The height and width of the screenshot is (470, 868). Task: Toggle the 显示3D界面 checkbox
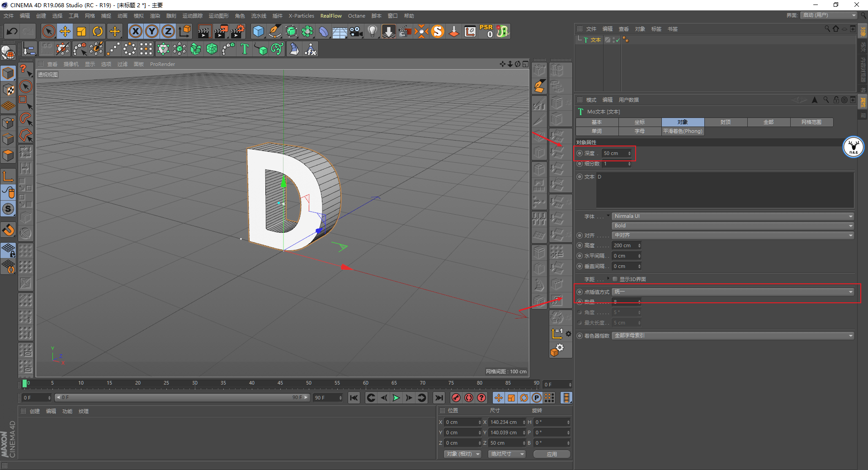tap(615, 279)
